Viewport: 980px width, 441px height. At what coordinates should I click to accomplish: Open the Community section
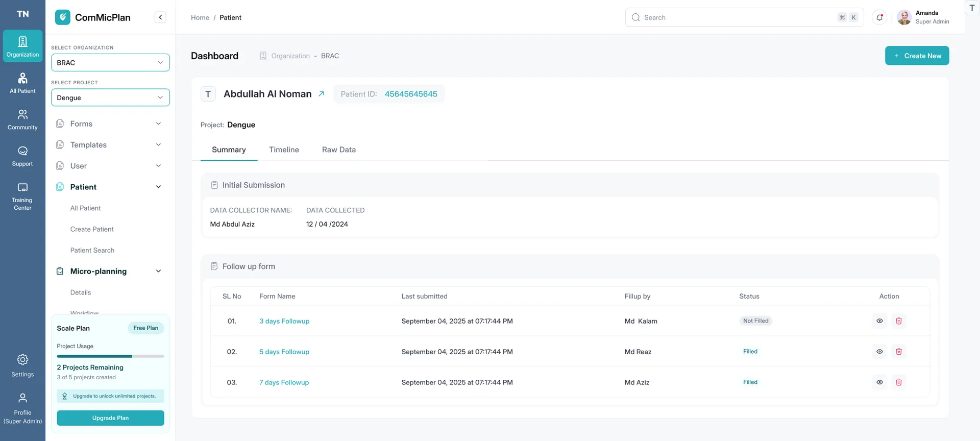(22, 119)
